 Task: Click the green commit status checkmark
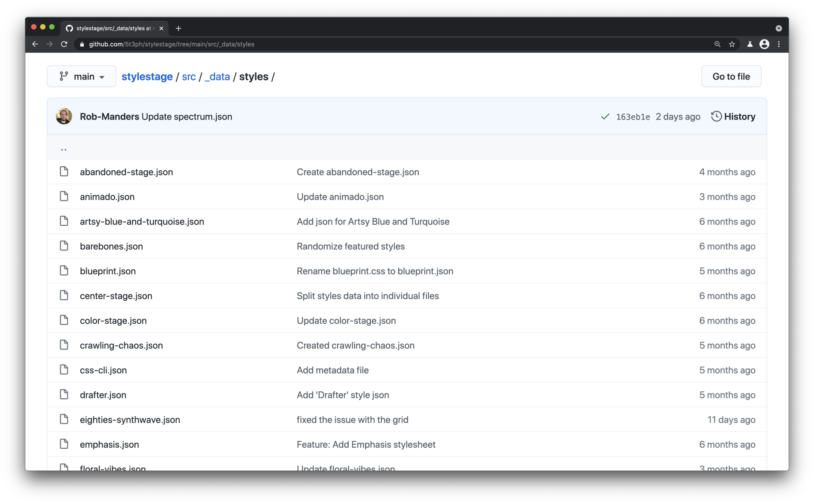pyautogui.click(x=605, y=117)
